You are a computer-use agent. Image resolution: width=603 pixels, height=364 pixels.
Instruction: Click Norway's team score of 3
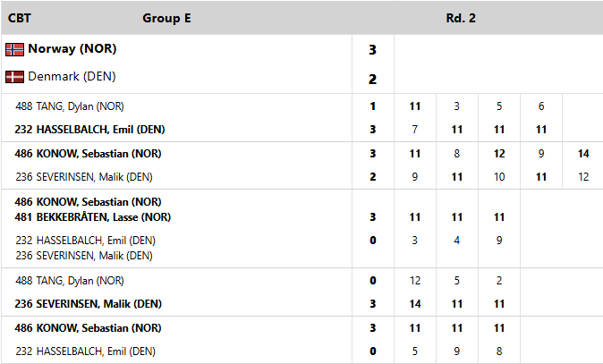373,49
